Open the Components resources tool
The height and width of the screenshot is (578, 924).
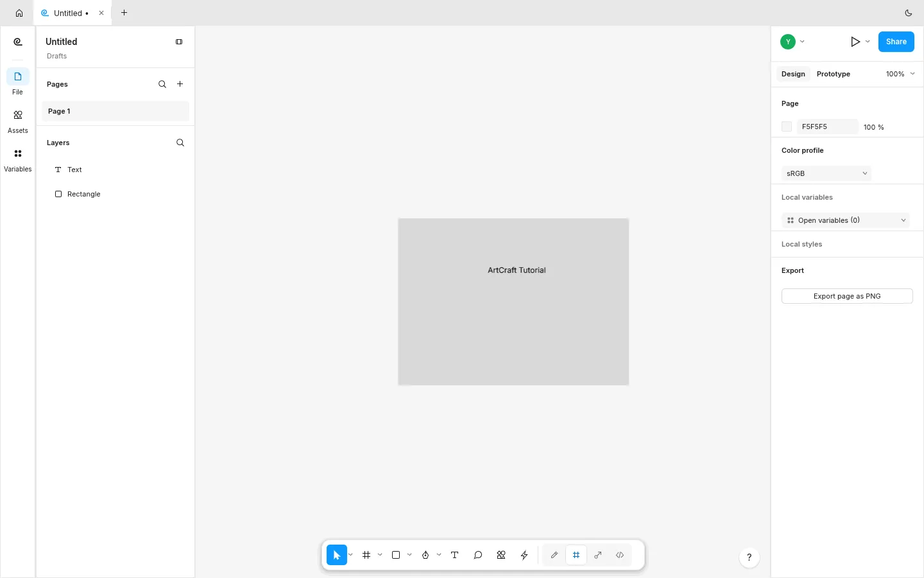[501, 555]
